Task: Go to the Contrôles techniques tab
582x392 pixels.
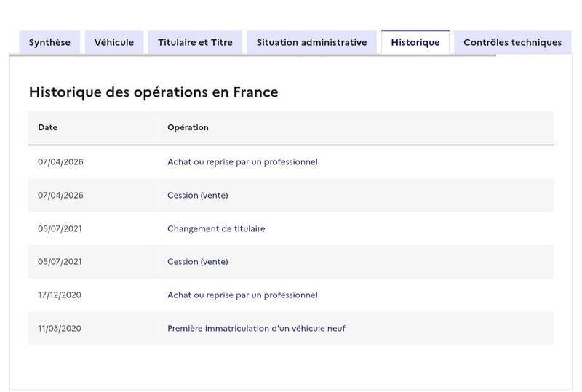Action: point(513,42)
